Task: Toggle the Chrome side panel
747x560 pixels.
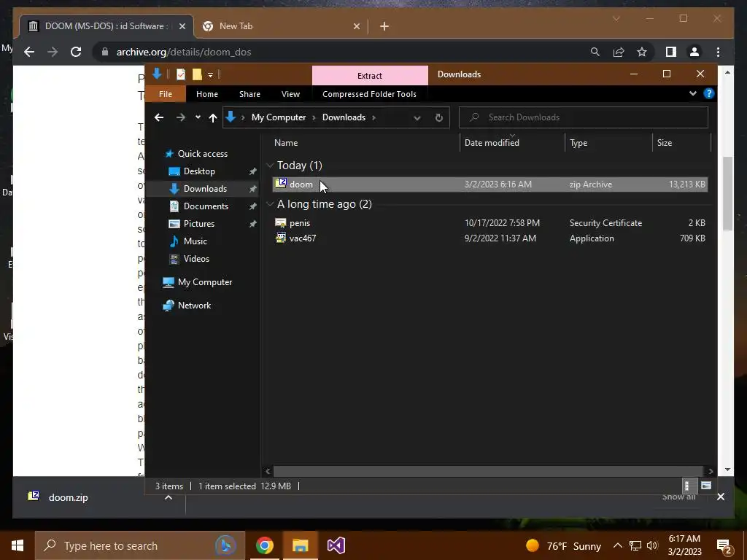Action: coord(671,52)
